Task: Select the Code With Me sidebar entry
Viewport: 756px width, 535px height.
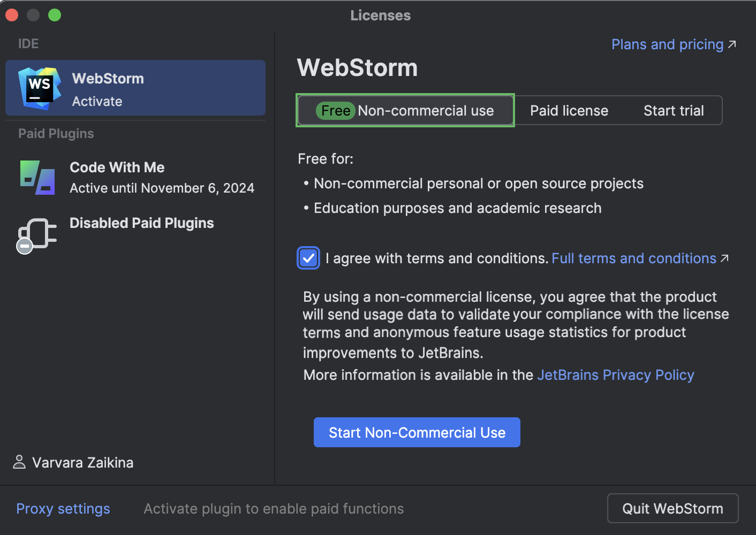Action: [x=135, y=177]
